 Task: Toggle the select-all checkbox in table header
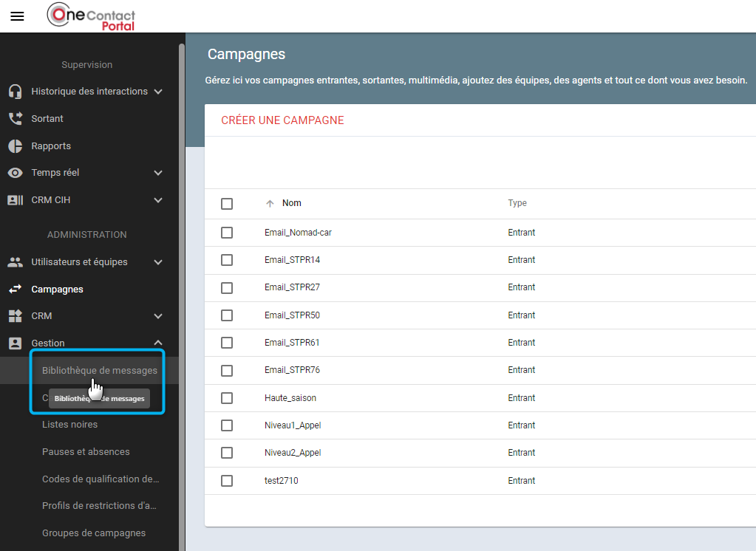coord(227,203)
